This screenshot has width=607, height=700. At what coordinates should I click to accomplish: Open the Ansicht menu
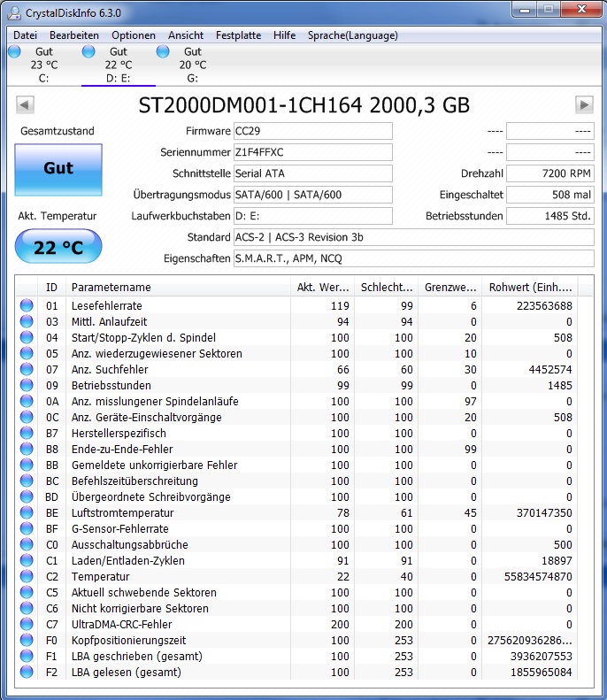(186, 35)
